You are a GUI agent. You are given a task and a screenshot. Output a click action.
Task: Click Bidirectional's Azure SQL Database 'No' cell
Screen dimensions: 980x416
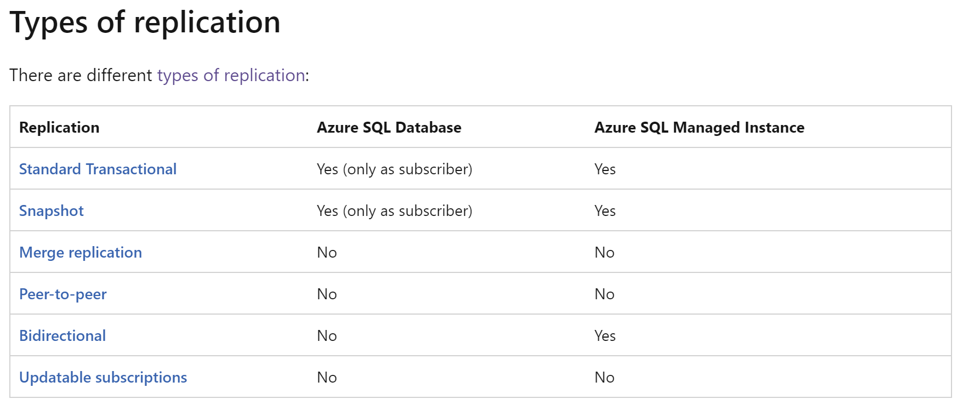[327, 336]
